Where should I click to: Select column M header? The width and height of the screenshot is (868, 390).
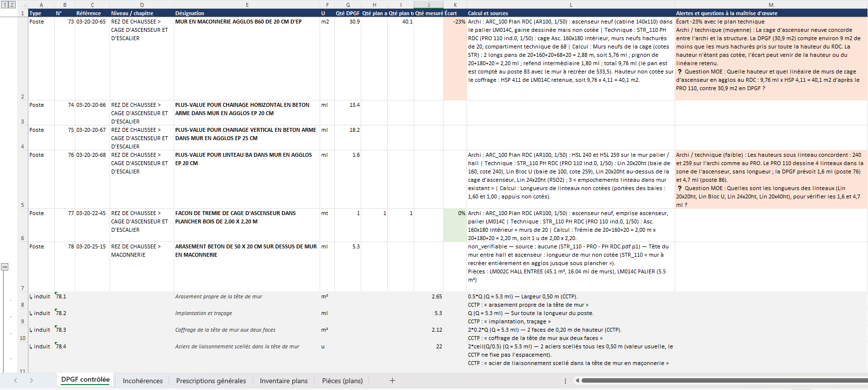(x=771, y=5)
